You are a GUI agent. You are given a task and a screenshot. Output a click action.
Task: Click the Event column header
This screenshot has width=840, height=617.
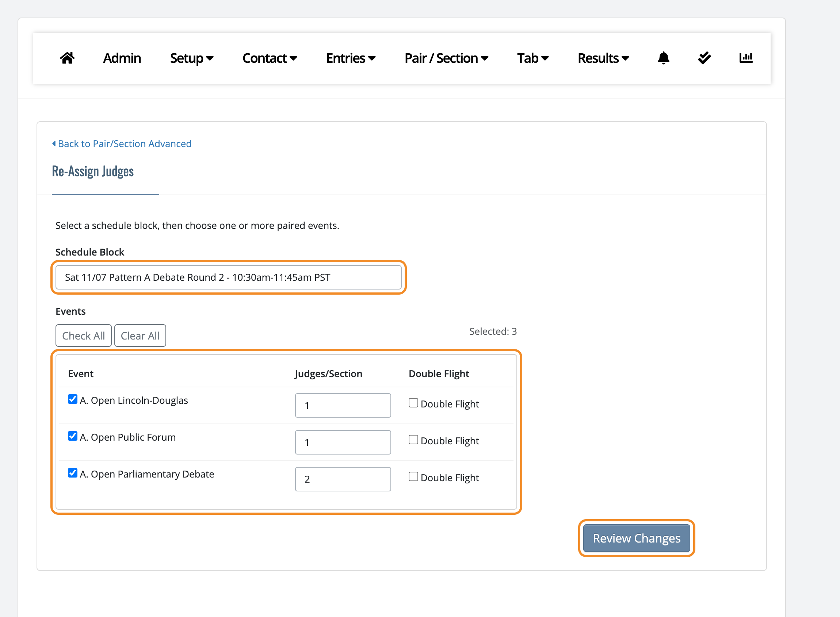tap(81, 373)
